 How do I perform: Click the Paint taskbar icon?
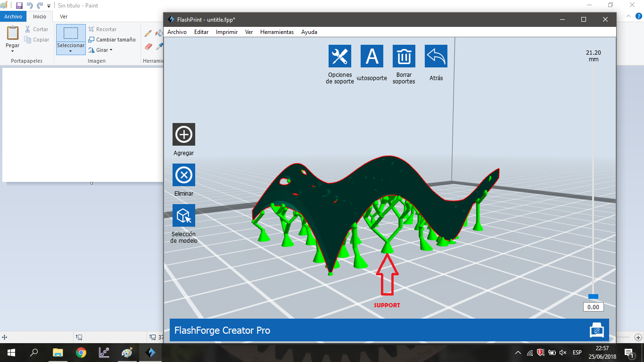click(x=127, y=352)
